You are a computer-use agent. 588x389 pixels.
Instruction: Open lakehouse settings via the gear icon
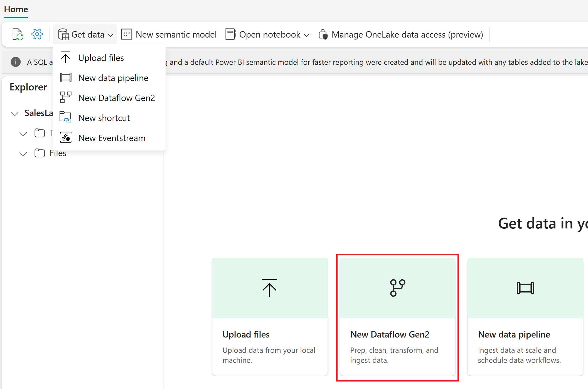(x=37, y=34)
